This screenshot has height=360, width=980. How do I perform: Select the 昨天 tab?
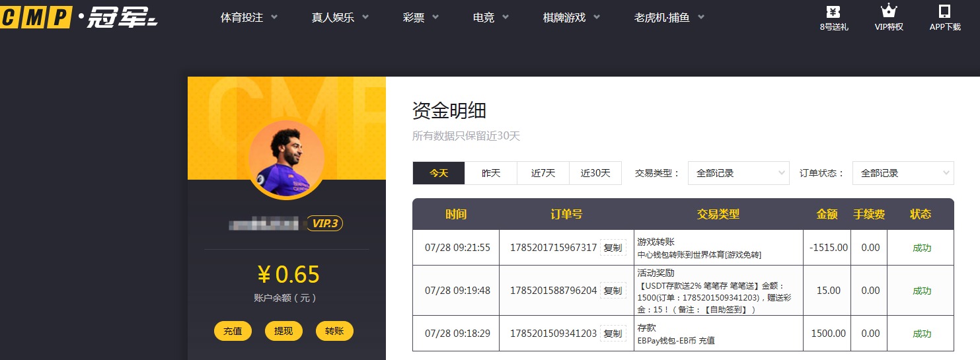pos(491,173)
